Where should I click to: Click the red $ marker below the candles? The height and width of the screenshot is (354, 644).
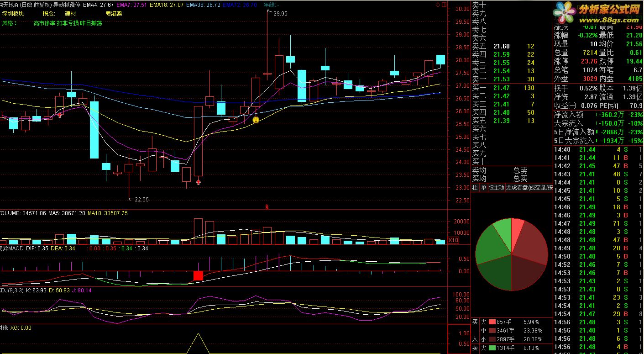(x=267, y=207)
